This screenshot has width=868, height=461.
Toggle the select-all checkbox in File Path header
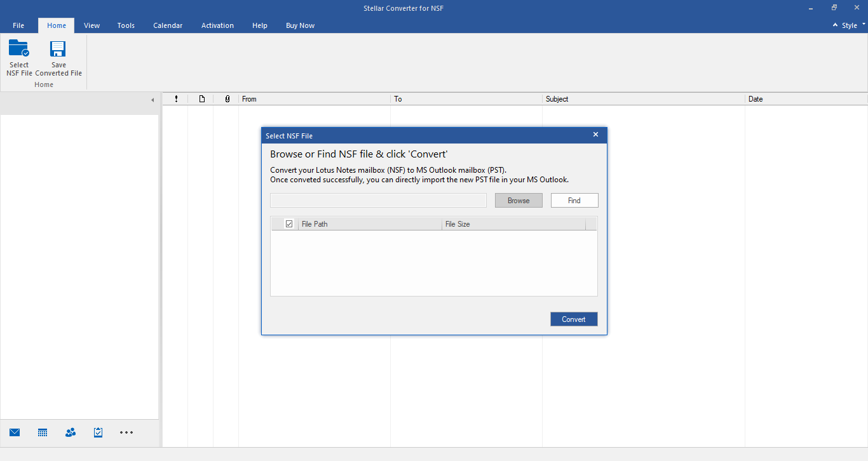click(x=289, y=224)
